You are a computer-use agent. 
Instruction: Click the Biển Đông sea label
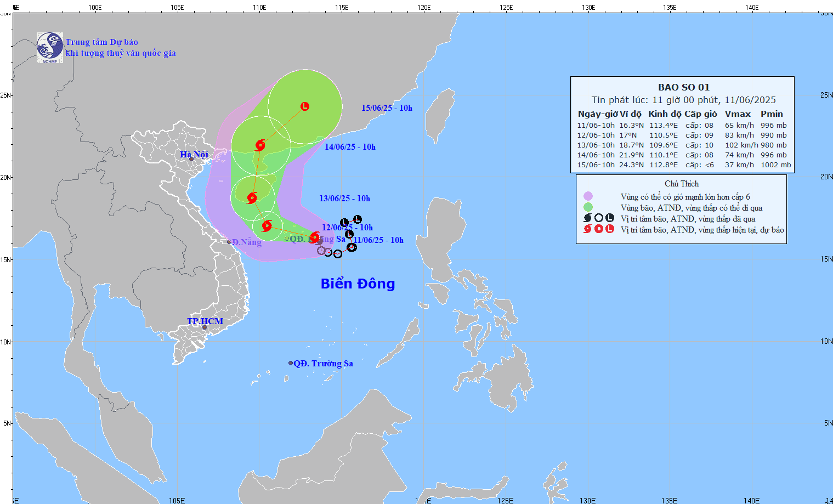[x=358, y=284]
